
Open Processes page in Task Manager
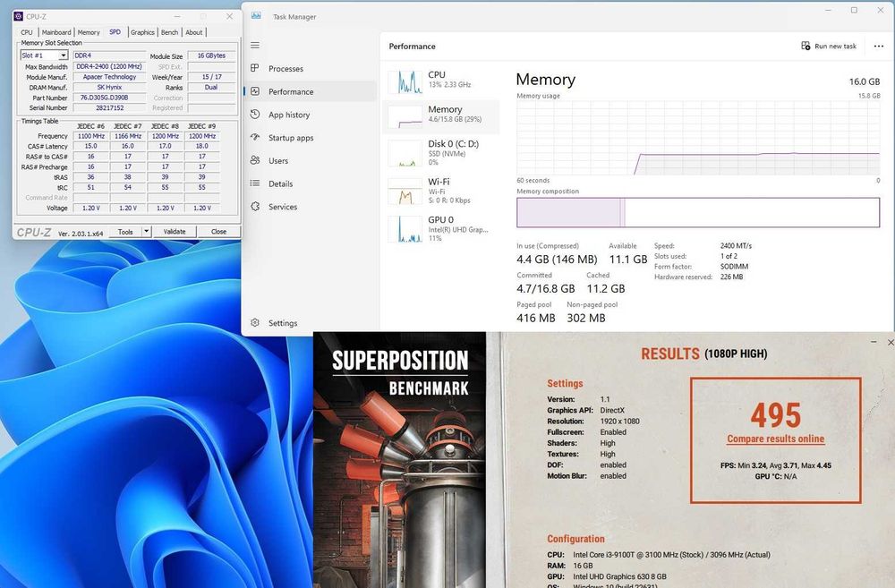pos(286,69)
